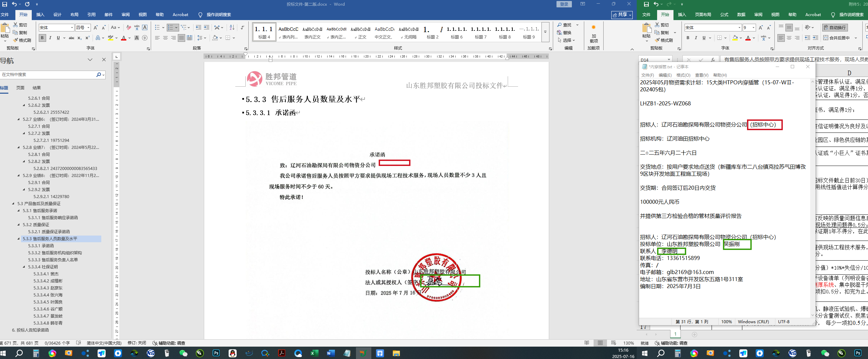Open the 公式 tab in Excel
The width and height of the screenshot is (868, 359).
pyautogui.click(x=724, y=15)
